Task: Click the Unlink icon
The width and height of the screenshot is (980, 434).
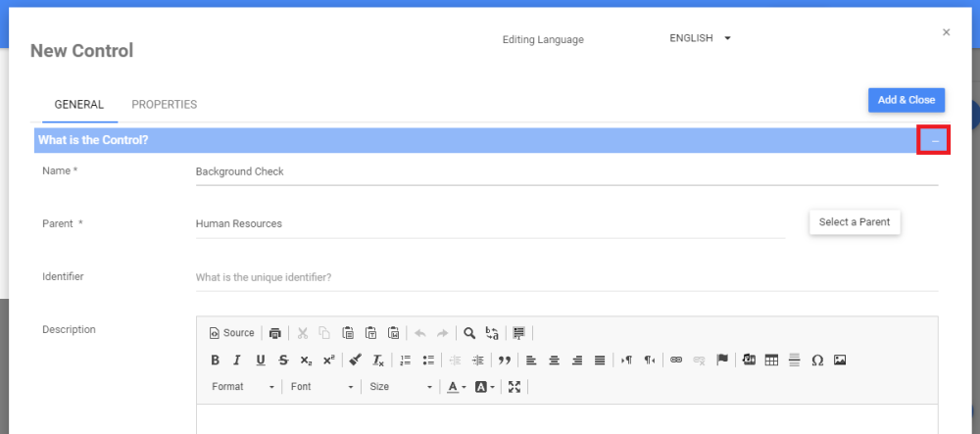Action: [699, 360]
